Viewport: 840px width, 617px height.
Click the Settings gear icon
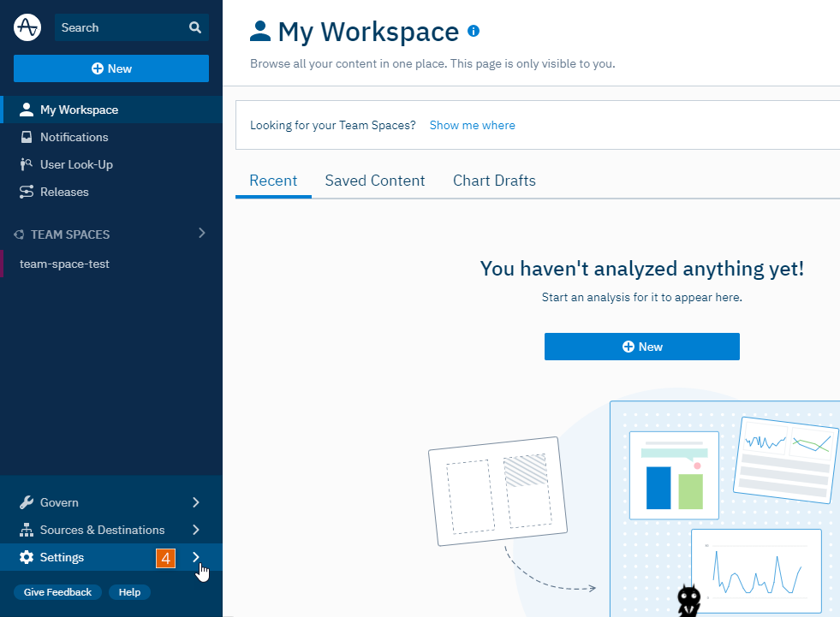click(27, 557)
